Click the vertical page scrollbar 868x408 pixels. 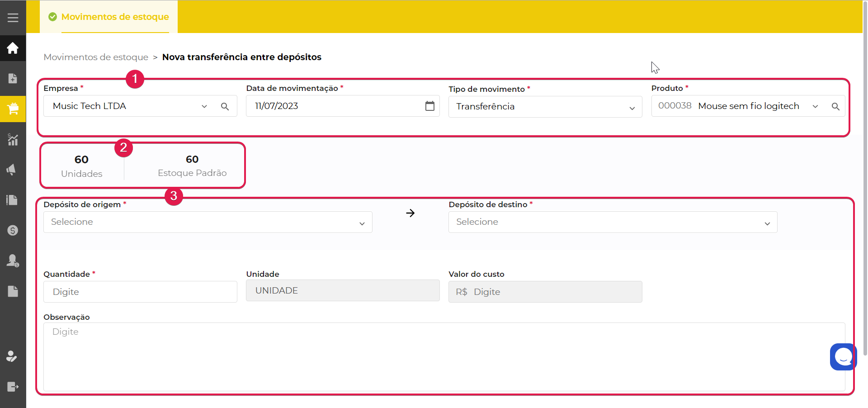click(864, 181)
